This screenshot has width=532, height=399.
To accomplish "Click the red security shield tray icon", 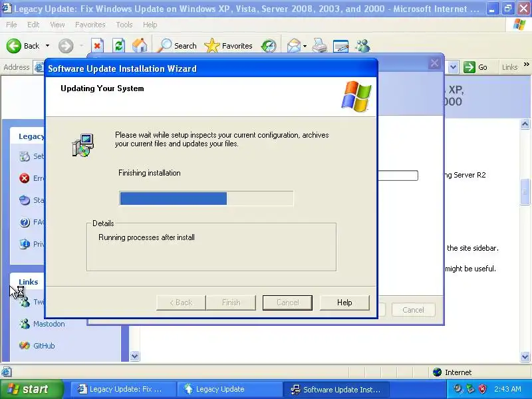I will [x=482, y=389].
